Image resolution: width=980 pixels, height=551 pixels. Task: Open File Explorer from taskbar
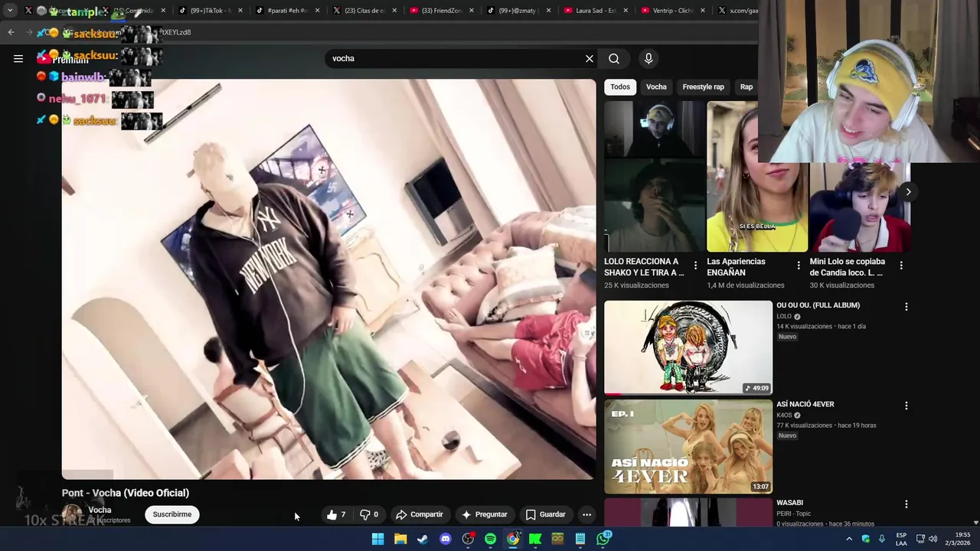click(400, 539)
